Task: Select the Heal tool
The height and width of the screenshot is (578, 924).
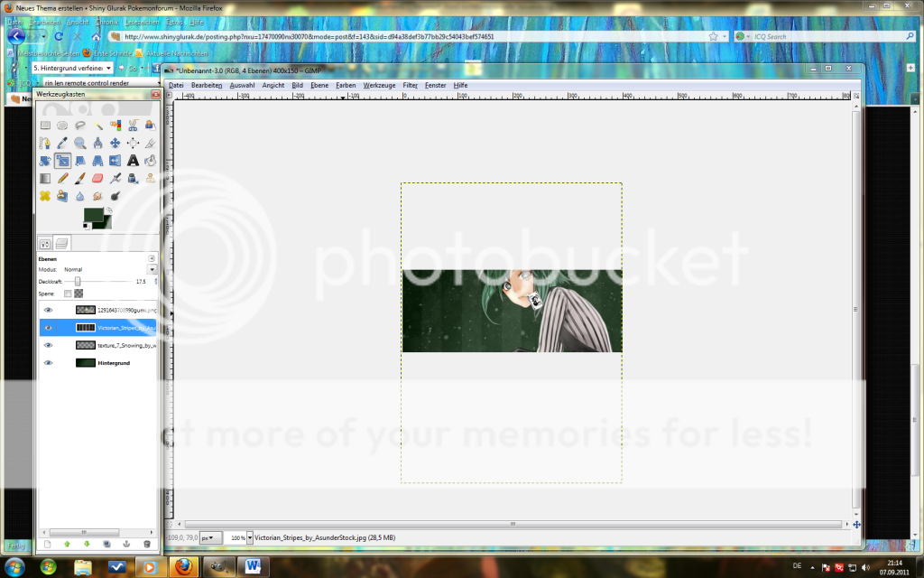Action: tap(45, 196)
